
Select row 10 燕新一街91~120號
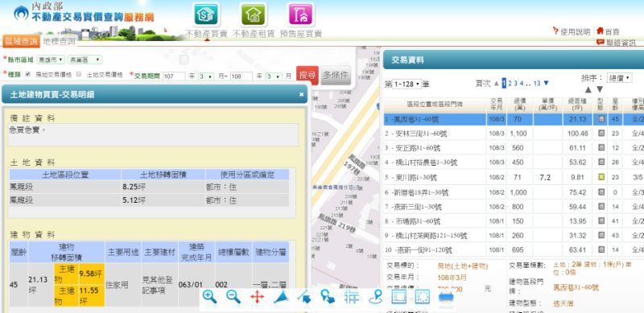514,249
